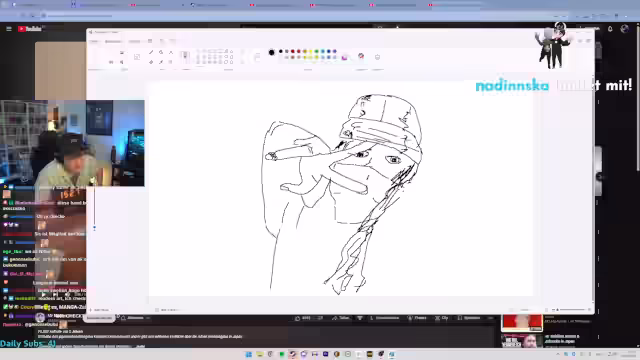Image resolution: width=640 pixels, height=360 pixels.
Task: Click the Speichern button below video
Action: pos(469,318)
